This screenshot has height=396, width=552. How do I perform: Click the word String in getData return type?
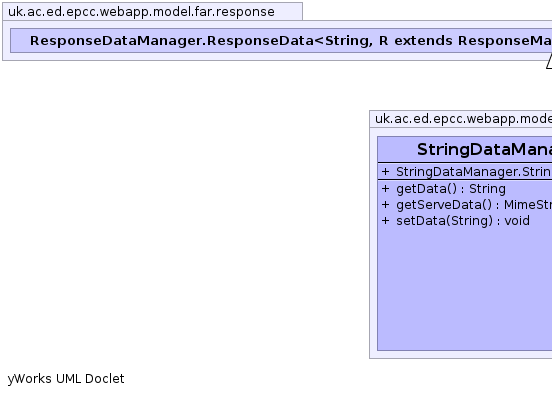point(487,189)
